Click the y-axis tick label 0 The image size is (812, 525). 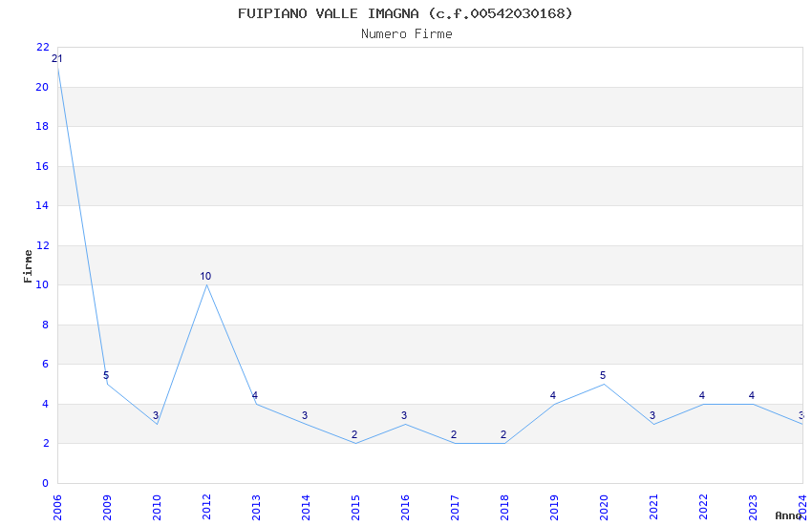(46, 483)
